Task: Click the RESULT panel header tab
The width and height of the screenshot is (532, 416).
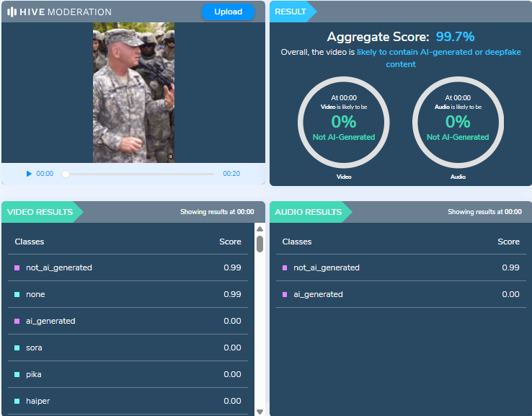Action: pos(291,12)
